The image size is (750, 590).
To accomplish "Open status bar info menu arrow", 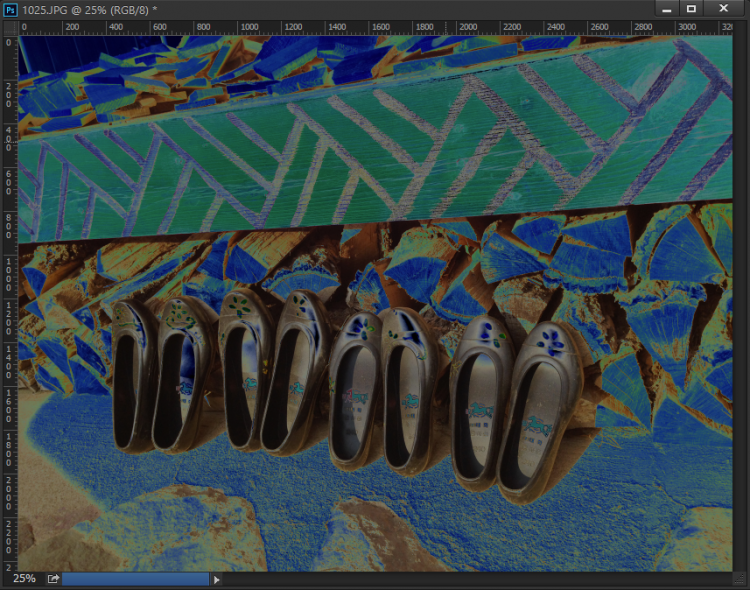I will 217,578.
